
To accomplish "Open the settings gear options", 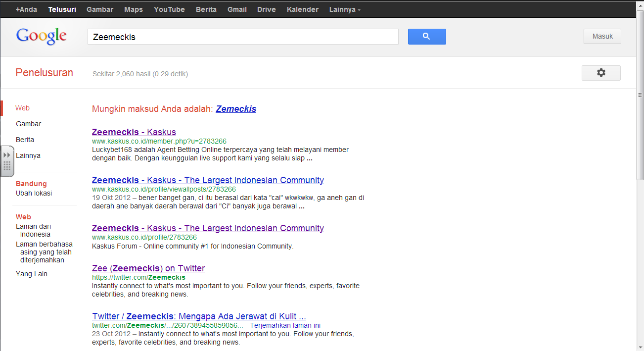I will point(601,73).
